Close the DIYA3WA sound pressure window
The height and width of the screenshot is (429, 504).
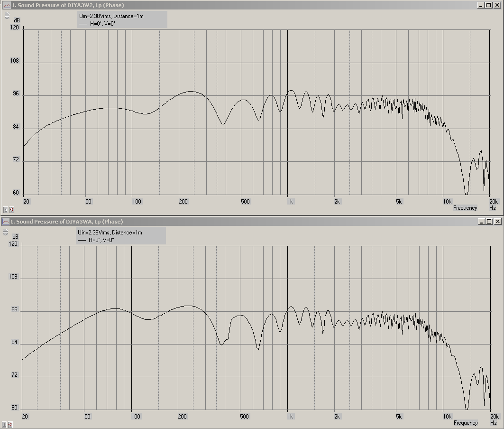point(497,222)
